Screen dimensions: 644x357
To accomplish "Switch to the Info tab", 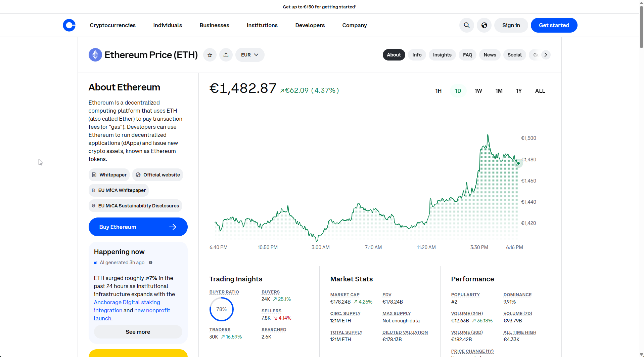I will pos(417,55).
